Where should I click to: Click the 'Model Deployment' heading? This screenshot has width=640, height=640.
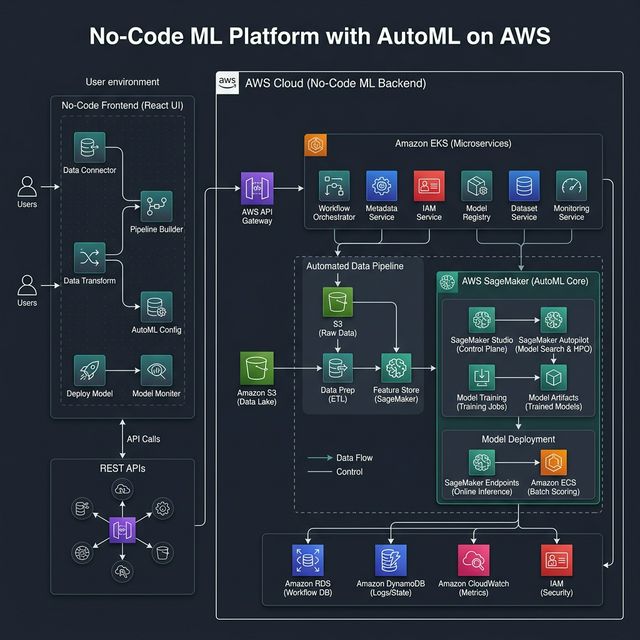518,439
